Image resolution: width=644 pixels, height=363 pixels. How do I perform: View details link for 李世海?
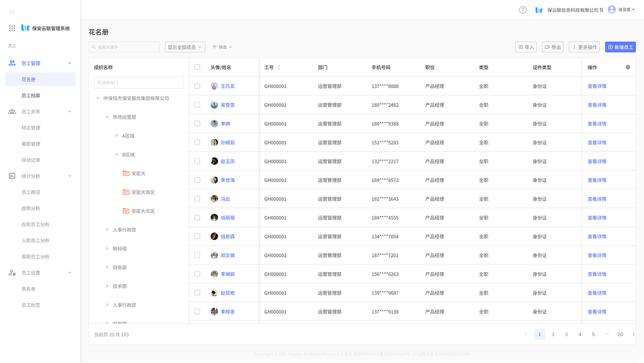597,180
